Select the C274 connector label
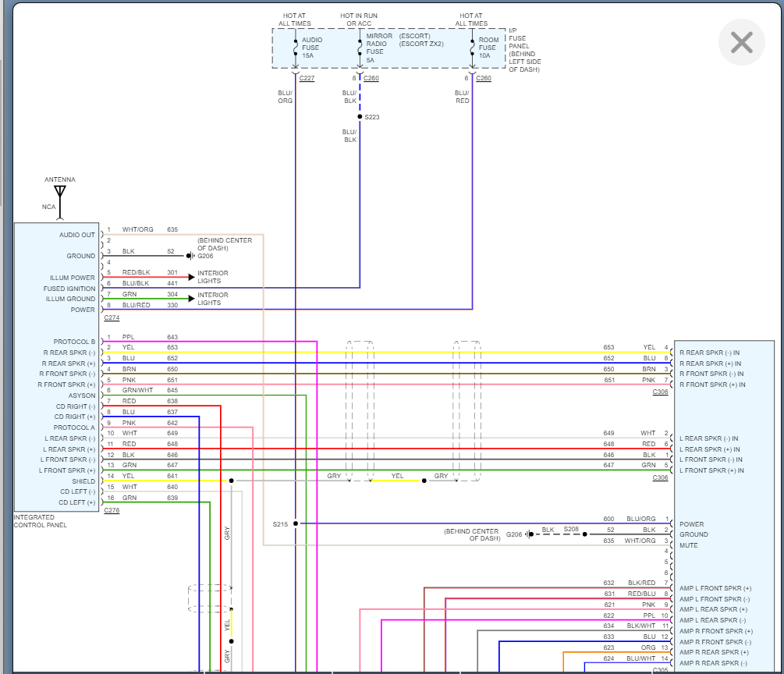Image resolution: width=784 pixels, height=674 pixels. [112, 318]
